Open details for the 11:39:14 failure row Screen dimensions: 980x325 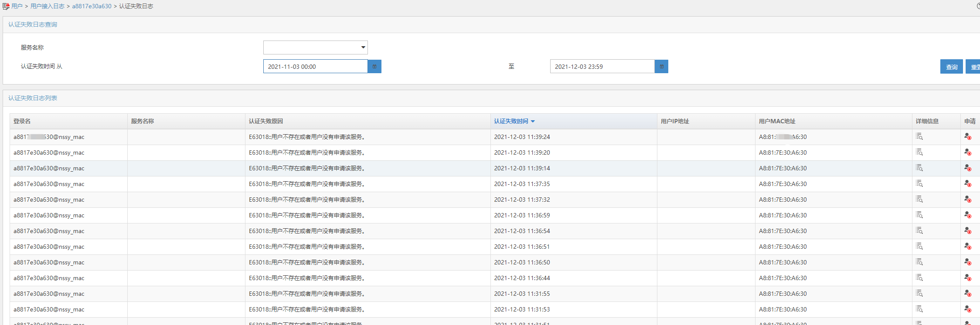(919, 168)
